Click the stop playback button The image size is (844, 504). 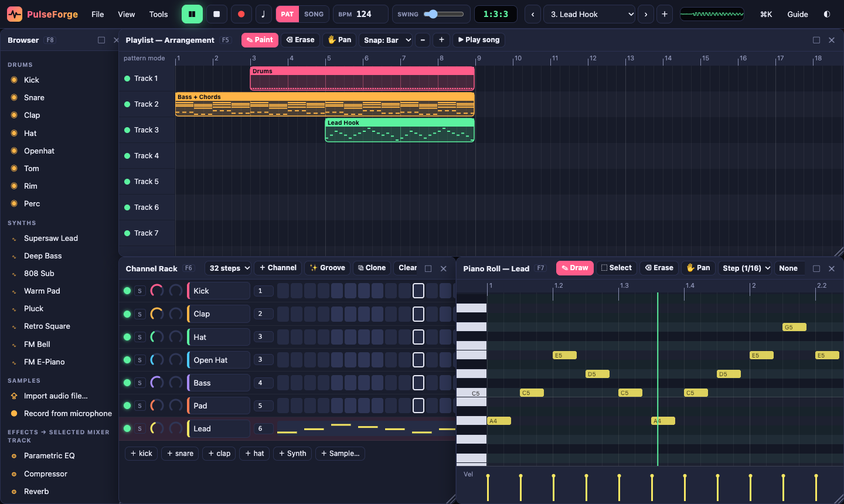(x=216, y=14)
